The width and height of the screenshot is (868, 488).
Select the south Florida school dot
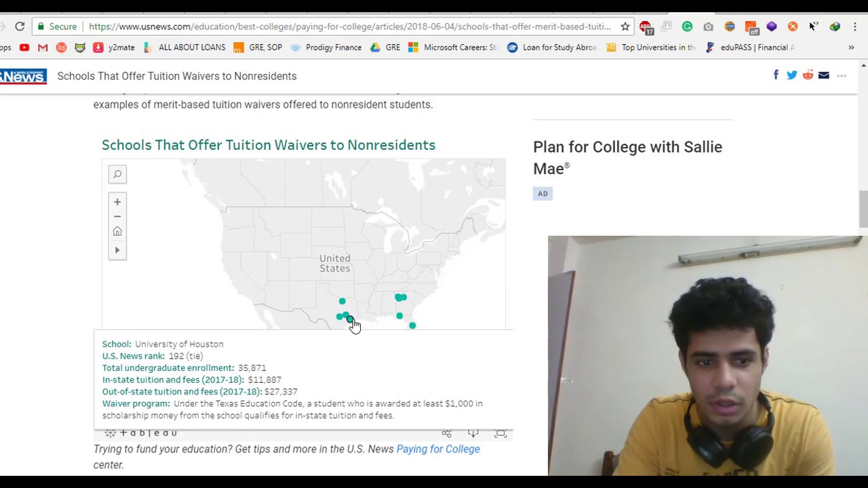click(412, 326)
